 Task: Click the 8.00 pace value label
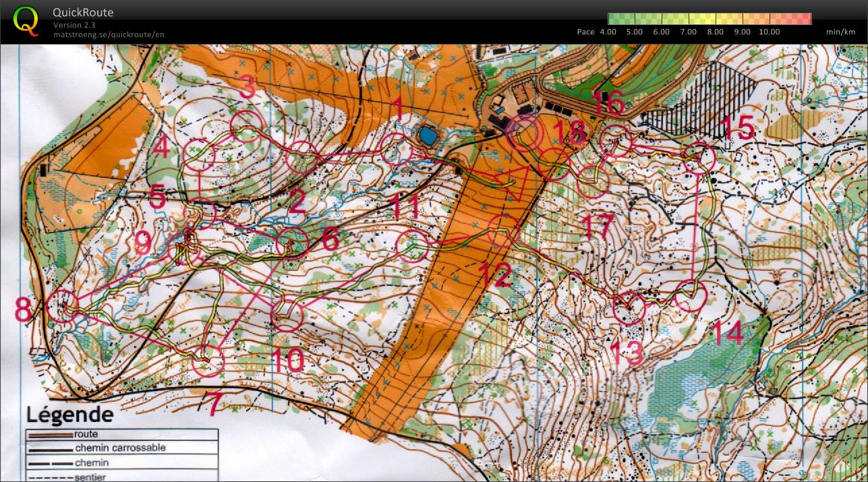point(716,32)
